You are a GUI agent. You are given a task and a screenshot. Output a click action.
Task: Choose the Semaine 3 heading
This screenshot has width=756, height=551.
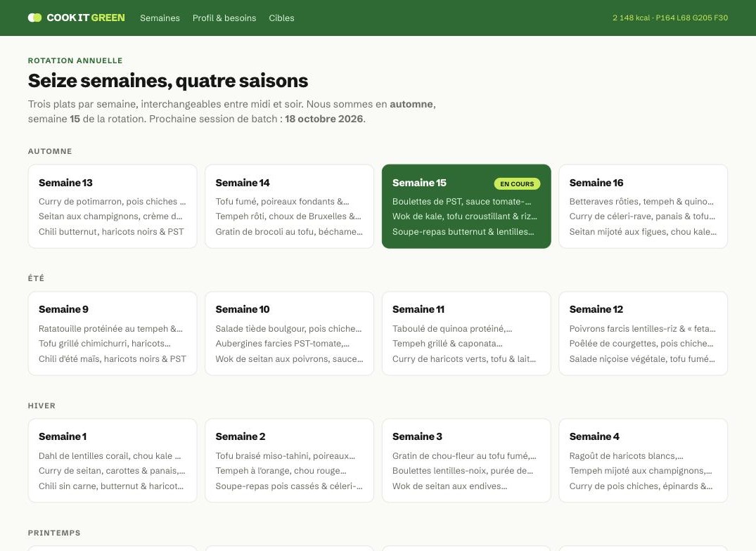click(x=417, y=436)
